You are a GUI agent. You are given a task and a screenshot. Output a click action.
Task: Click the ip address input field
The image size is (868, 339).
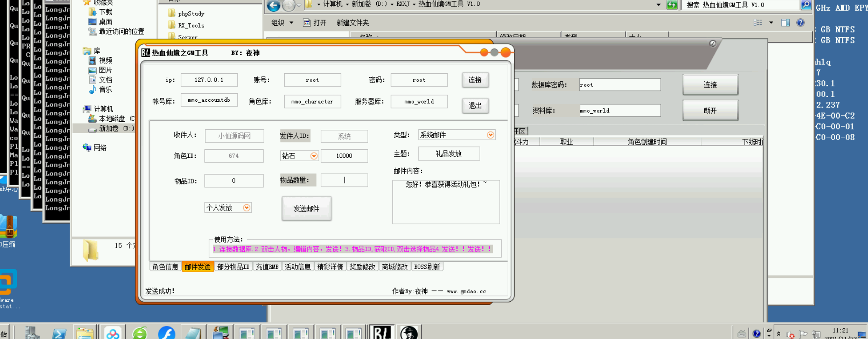point(209,80)
